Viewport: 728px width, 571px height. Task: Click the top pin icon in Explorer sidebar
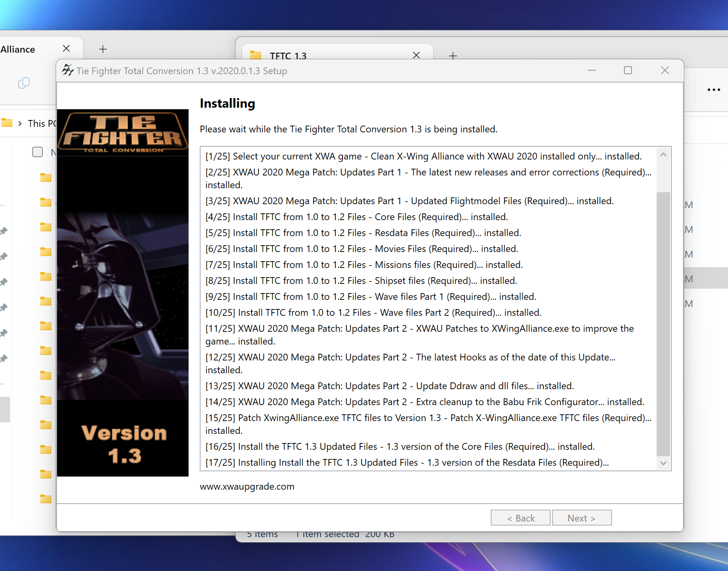pyautogui.click(x=4, y=231)
